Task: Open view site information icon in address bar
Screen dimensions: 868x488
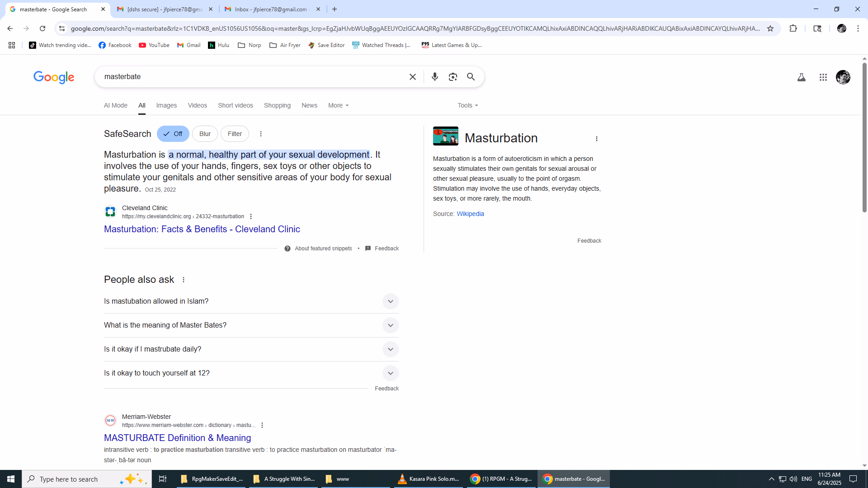Action: (62, 28)
